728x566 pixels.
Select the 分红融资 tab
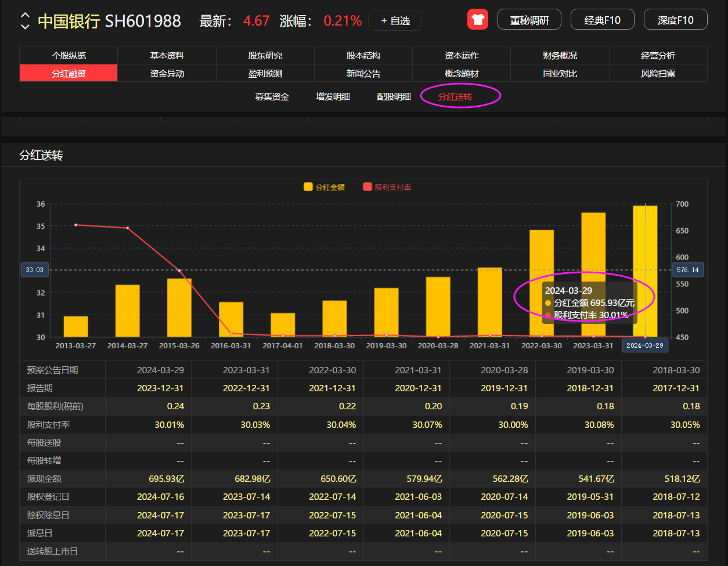click(x=69, y=73)
